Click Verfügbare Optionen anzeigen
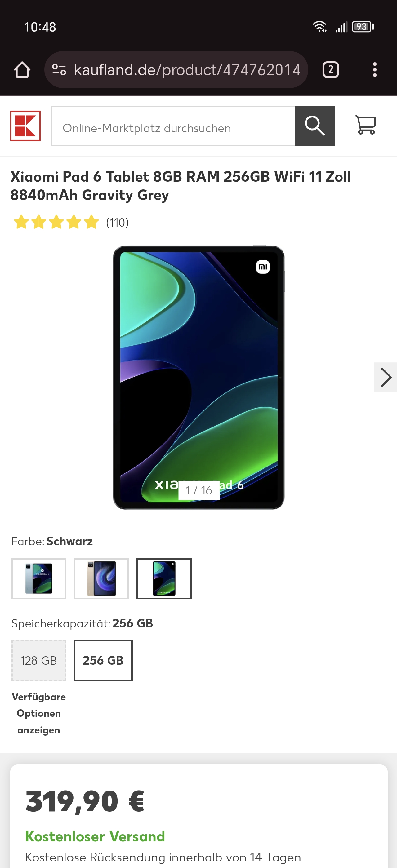This screenshot has width=397, height=868. (39, 713)
